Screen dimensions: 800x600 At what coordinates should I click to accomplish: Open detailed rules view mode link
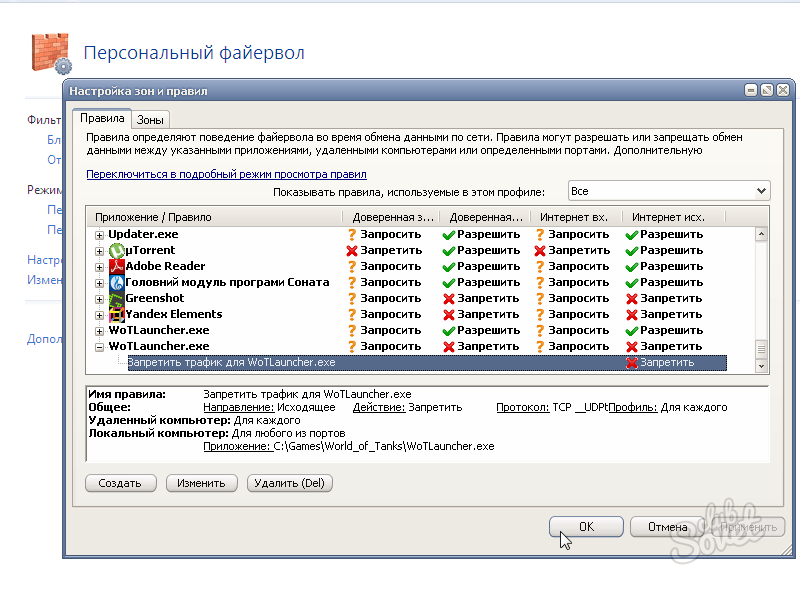point(225,173)
